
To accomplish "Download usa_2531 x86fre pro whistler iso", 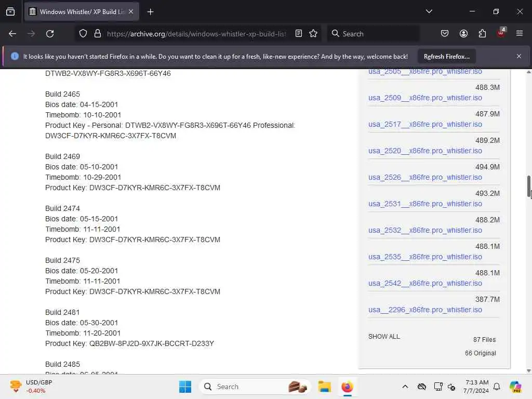I will [x=425, y=204].
